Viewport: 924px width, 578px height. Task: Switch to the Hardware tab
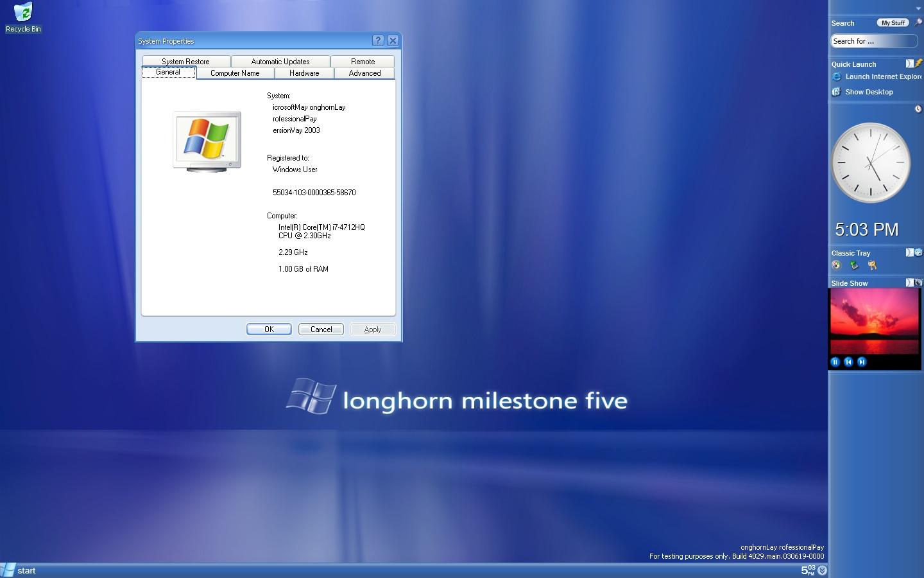click(304, 73)
